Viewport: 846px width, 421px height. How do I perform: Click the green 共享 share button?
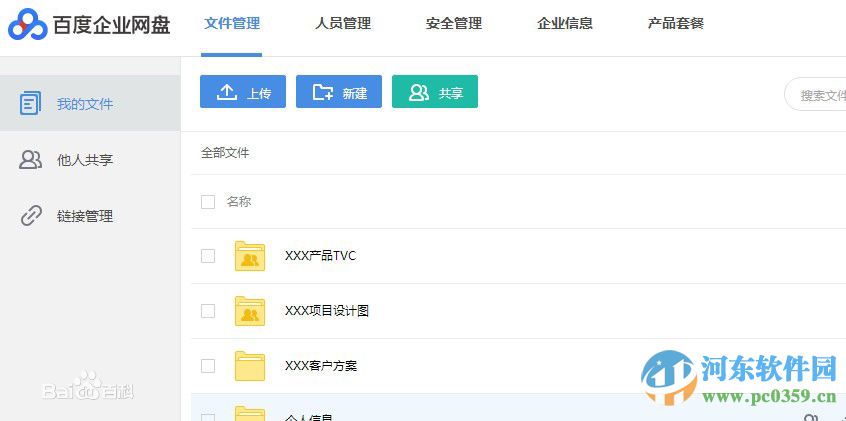point(435,92)
